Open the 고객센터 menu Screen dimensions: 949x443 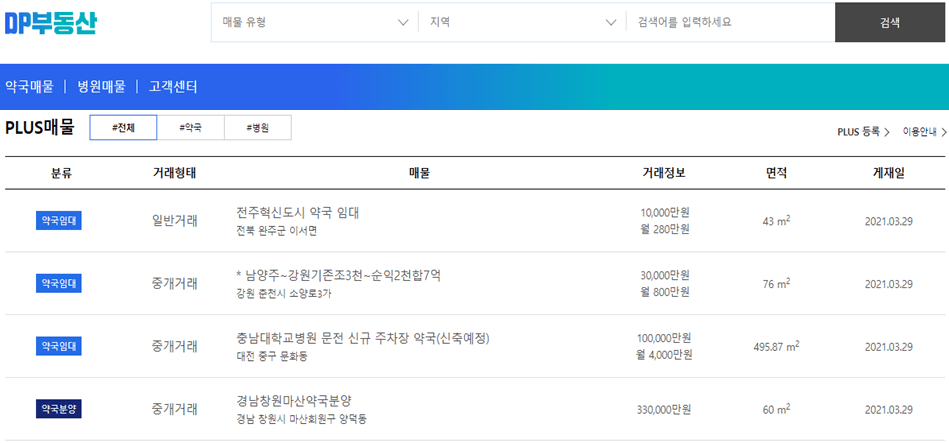pyautogui.click(x=173, y=87)
